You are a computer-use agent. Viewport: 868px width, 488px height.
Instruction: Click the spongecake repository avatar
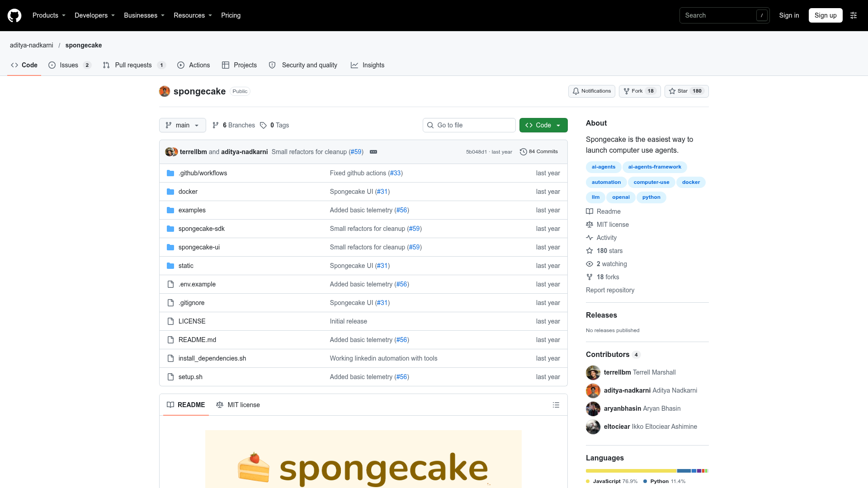pyautogui.click(x=165, y=91)
